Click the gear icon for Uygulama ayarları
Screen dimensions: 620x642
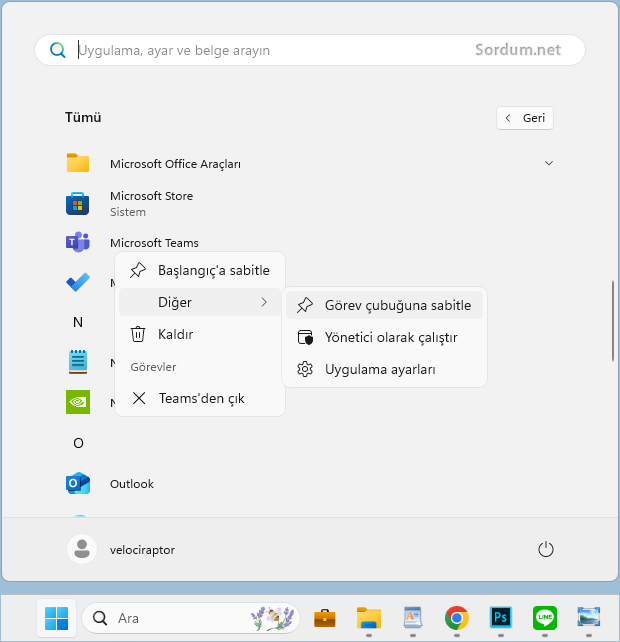point(305,369)
